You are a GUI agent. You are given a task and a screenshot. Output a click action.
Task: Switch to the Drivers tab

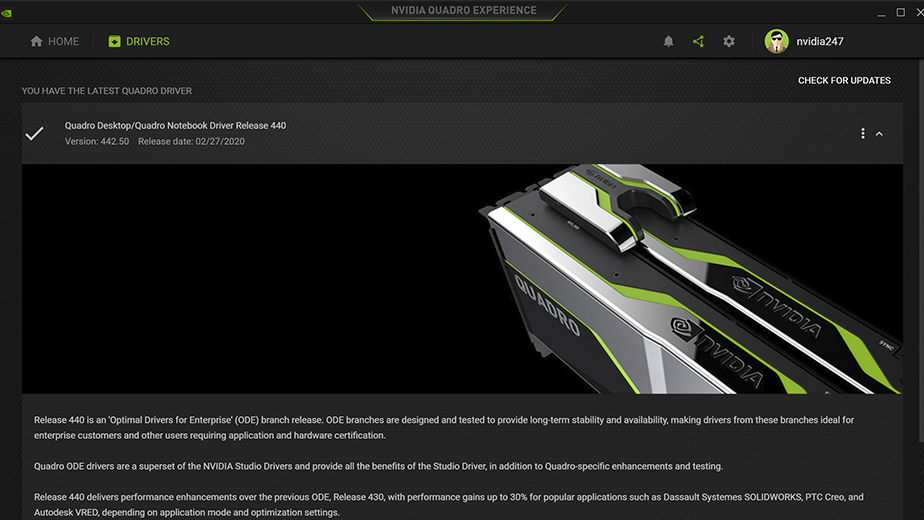[138, 41]
